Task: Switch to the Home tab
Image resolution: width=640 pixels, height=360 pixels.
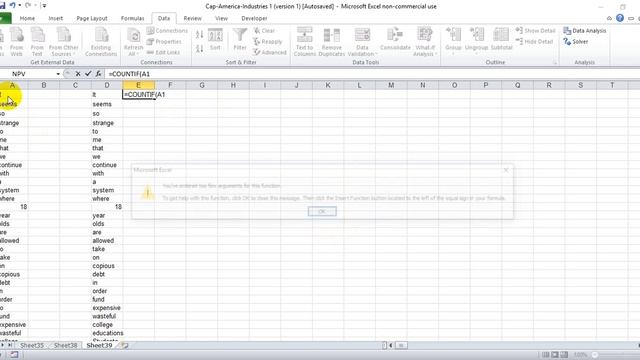Action: point(27,18)
